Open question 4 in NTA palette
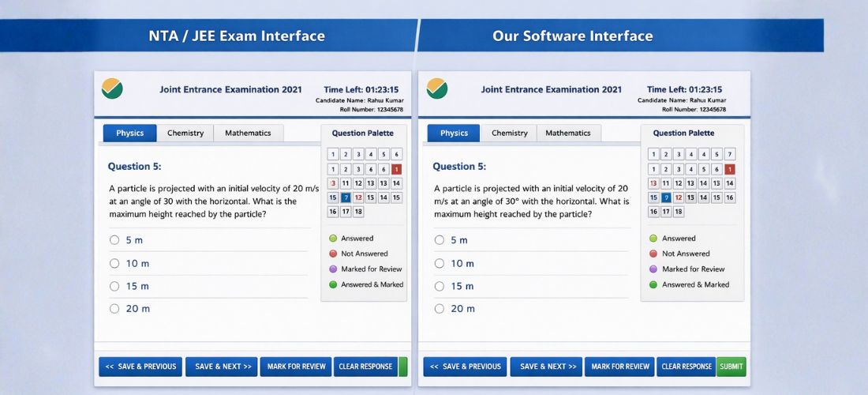The height and width of the screenshot is (395, 868). 371,154
